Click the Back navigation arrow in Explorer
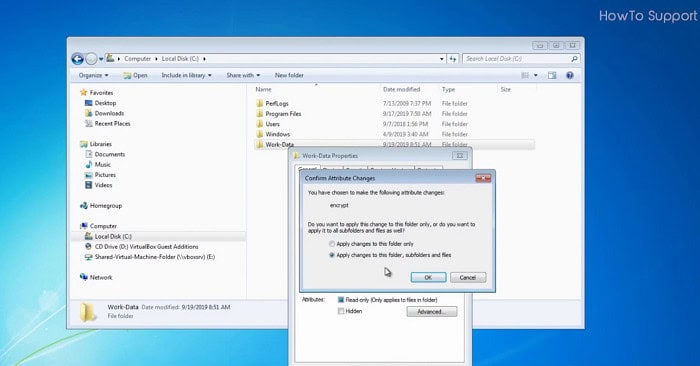 (x=78, y=58)
